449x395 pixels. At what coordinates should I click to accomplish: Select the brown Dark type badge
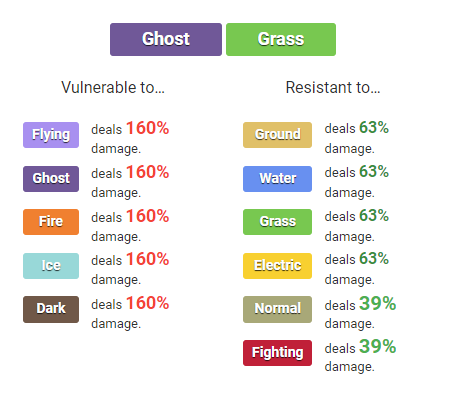click(51, 309)
